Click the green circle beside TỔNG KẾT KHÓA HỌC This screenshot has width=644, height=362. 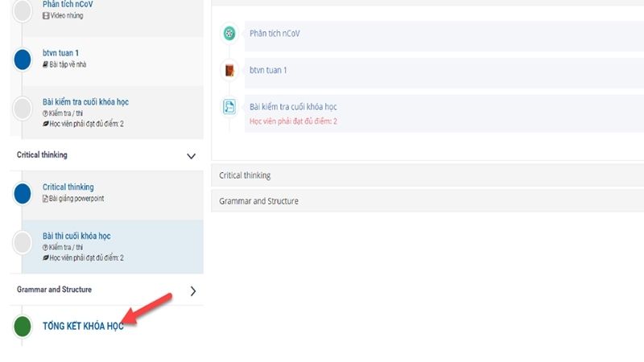[23, 327]
